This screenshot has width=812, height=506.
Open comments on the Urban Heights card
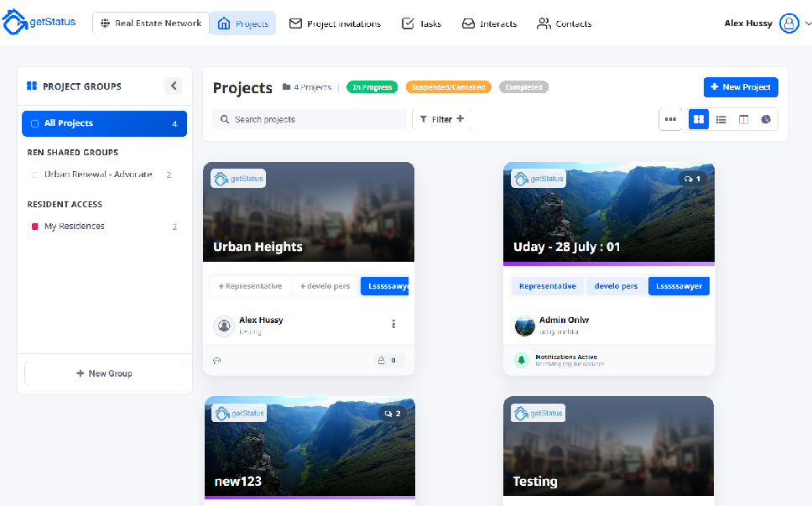click(217, 361)
